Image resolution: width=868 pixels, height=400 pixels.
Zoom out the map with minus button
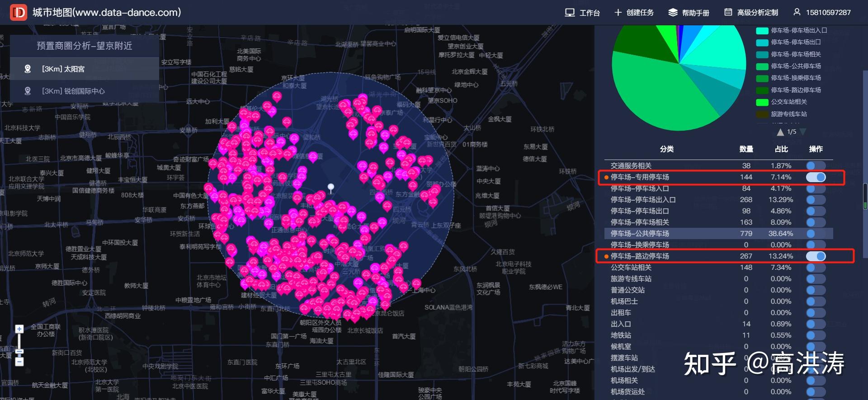[x=19, y=362]
